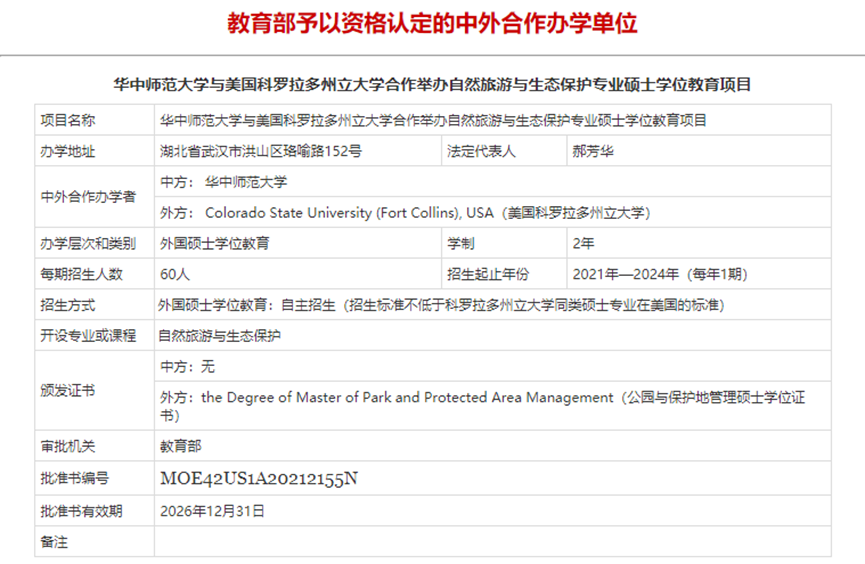Viewport: 865px width, 564px height.
Task: Click the 法定代表人 label cell
Action: tap(481, 152)
